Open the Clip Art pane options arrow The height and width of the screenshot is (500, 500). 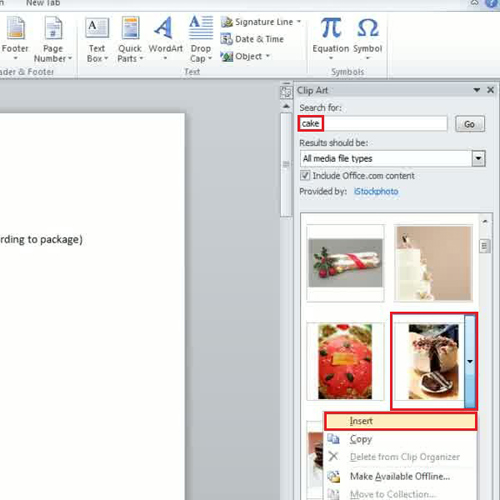coord(477,90)
